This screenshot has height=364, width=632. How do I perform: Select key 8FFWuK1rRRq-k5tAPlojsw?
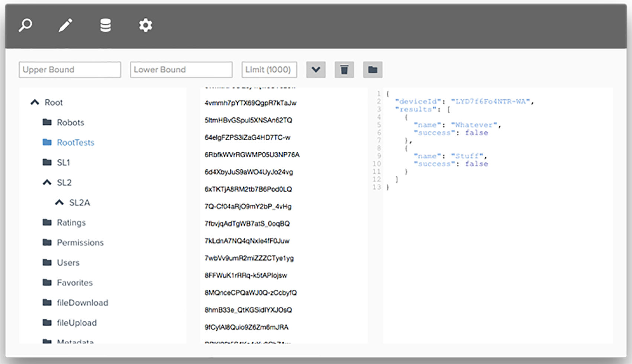click(x=246, y=276)
